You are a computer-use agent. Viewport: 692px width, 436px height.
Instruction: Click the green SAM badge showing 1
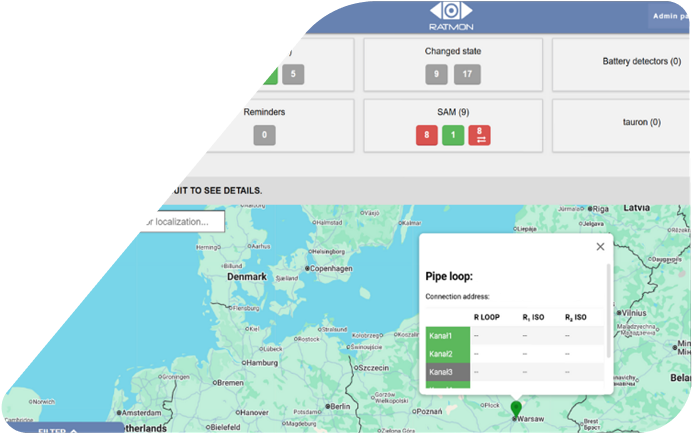tap(453, 135)
